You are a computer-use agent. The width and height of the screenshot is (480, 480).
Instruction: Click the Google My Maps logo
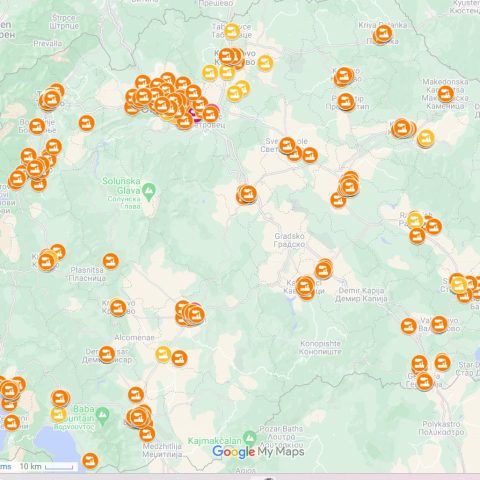point(258,452)
